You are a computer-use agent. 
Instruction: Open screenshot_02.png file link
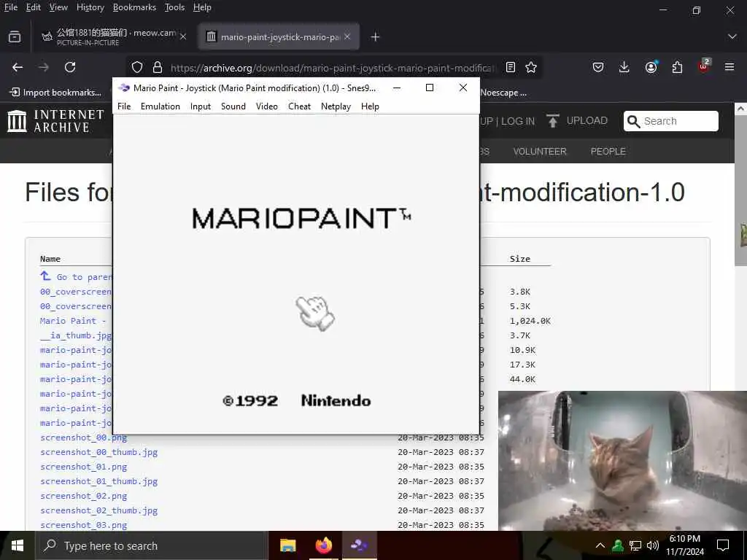[84, 496]
